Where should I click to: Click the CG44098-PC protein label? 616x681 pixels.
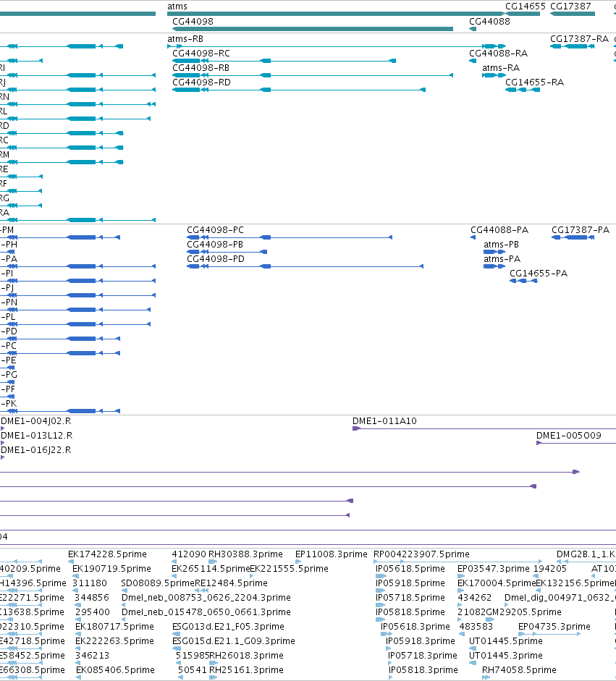click(216, 229)
